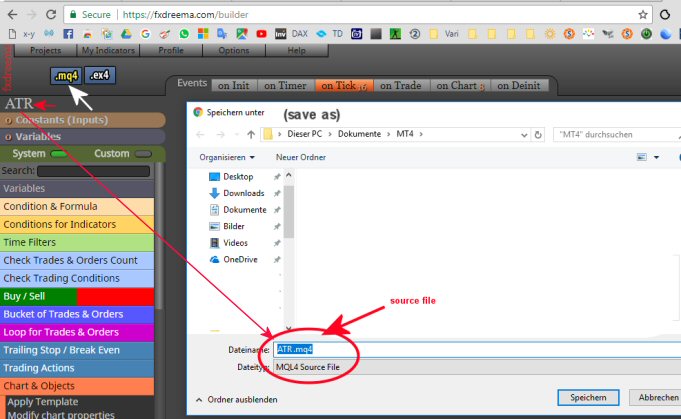Image resolution: width=681 pixels, height=419 pixels.
Task: Click the Dokumente breadcrumb in path bar
Action: tap(359, 134)
